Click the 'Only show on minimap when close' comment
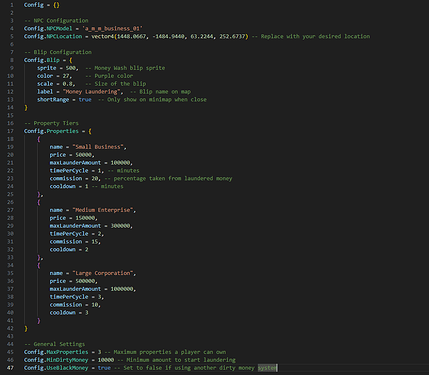The width and height of the screenshot is (429, 375). [157, 100]
